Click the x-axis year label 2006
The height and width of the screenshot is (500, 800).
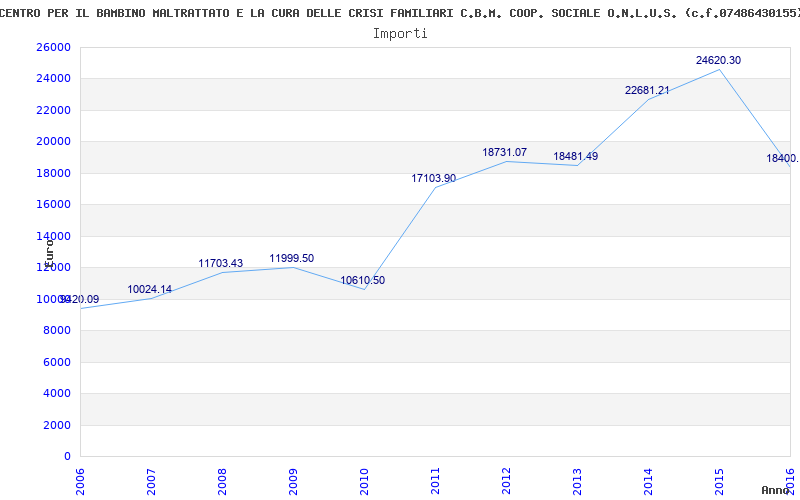pyautogui.click(x=80, y=482)
